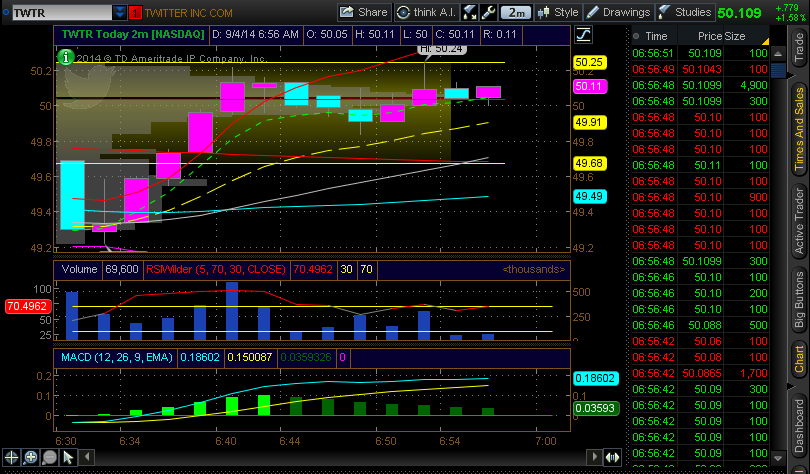Screen dimensions: 810x474
Task: Toggle the dot beside Time header
Action: tap(636, 36)
